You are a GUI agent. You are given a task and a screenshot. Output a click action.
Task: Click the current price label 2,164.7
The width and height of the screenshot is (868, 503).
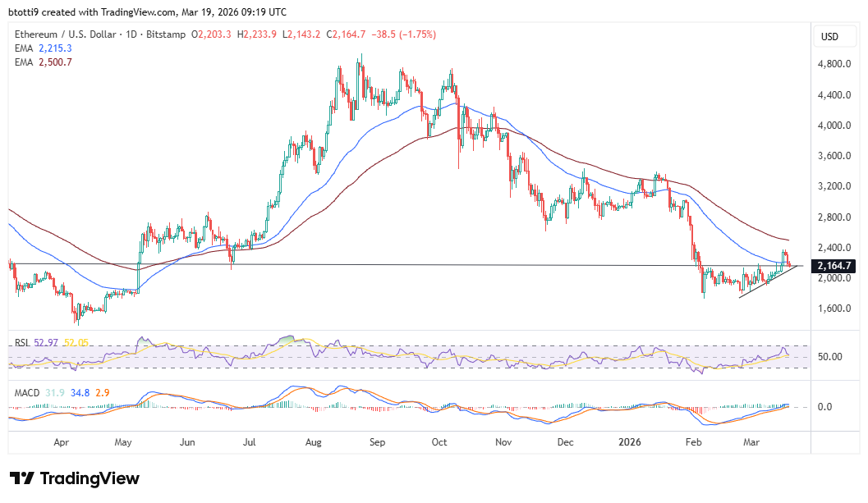tap(834, 266)
